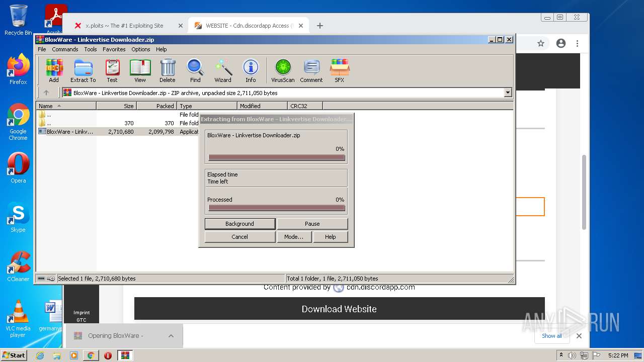This screenshot has height=362, width=644.
Task: Cancel the extraction
Action: pyautogui.click(x=239, y=237)
